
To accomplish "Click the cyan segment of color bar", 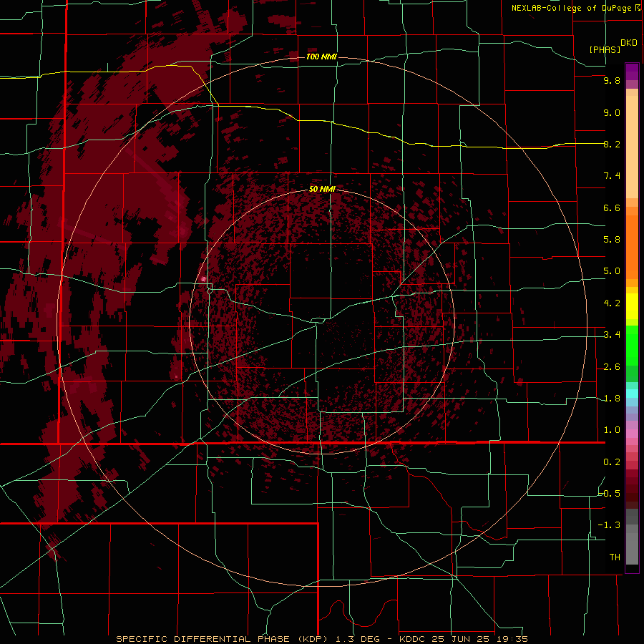I will (632, 394).
